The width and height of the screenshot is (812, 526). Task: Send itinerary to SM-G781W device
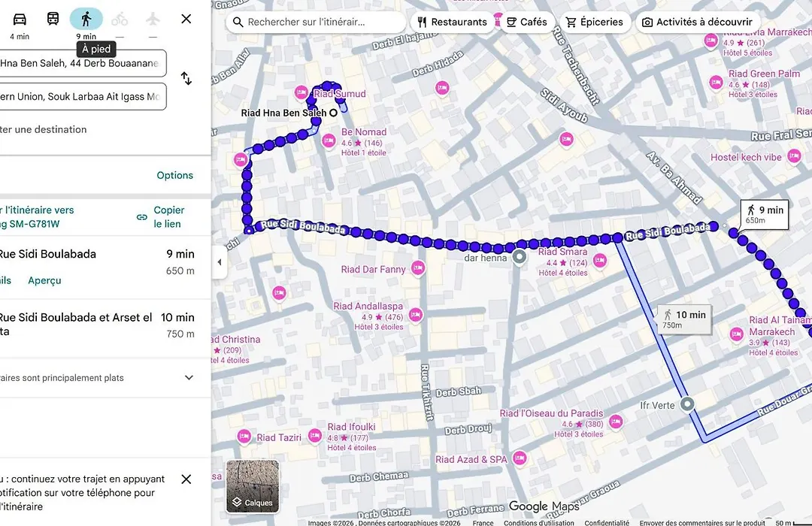click(x=38, y=217)
